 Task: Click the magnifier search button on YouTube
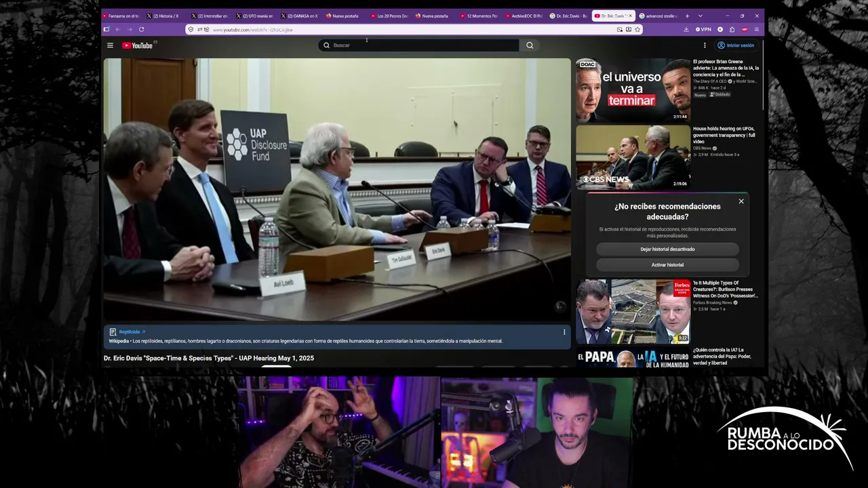click(x=530, y=45)
